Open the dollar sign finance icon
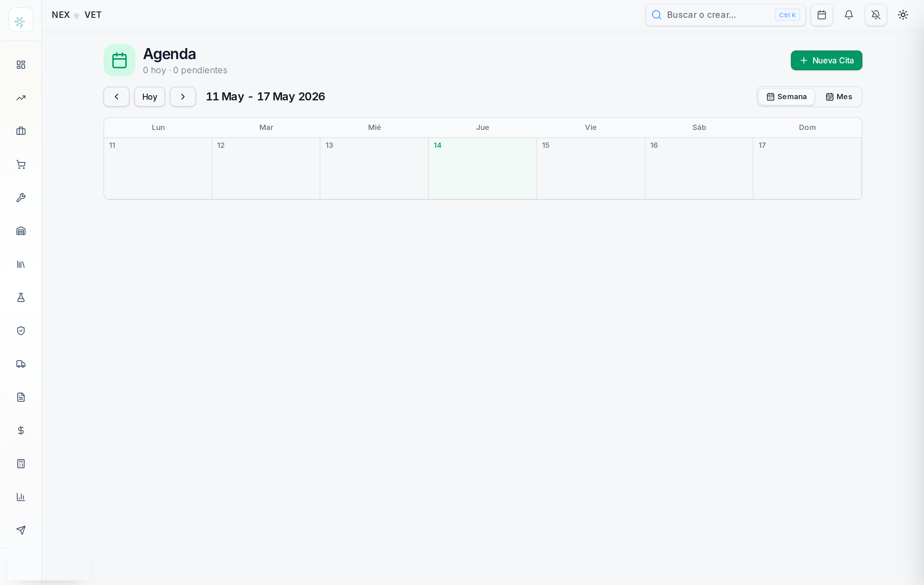The image size is (924, 585). [x=21, y=430]
